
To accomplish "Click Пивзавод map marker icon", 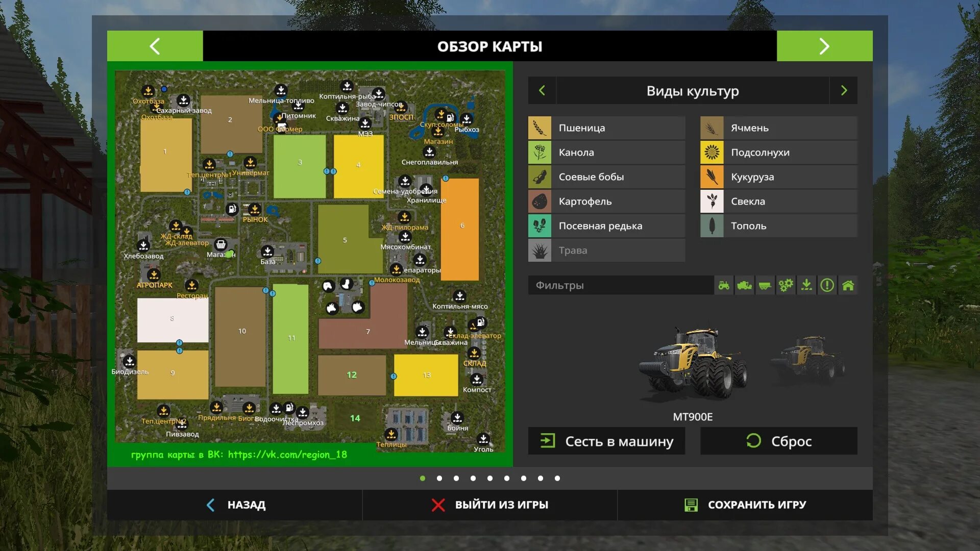I will [182, 424].
